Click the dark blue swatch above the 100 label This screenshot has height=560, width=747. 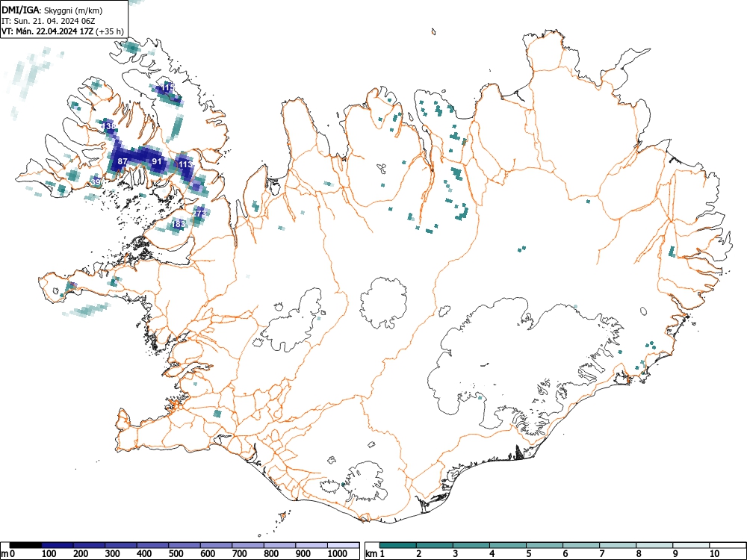point(58,545)
